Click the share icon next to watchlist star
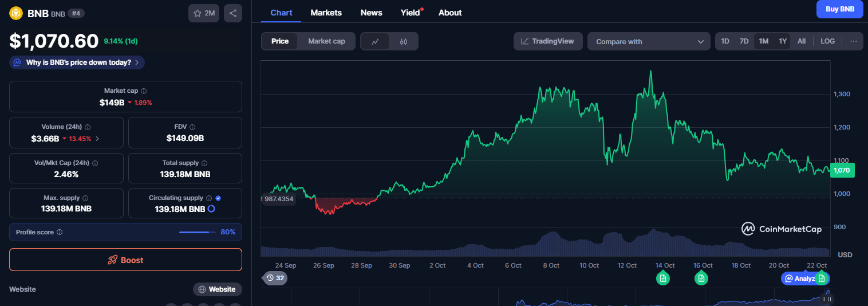The image size is (868, 306). (x=233, y=13)
